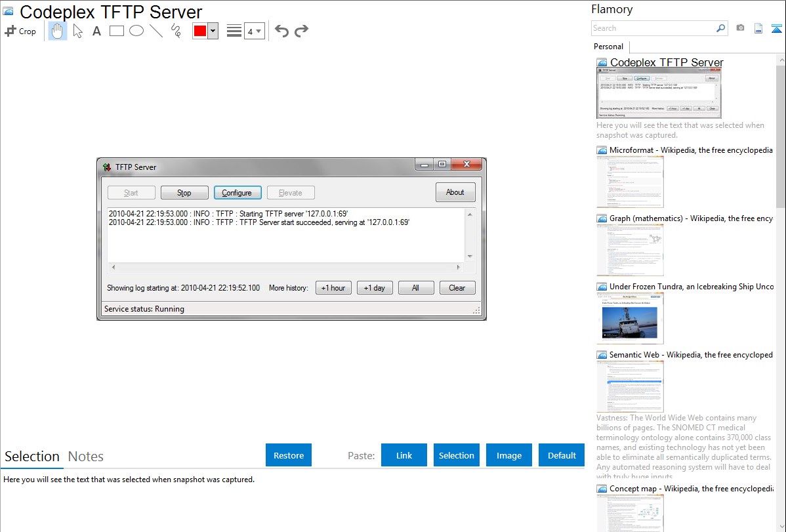Click the Default paste button
786x532 pixels.
(x=562, y=455)
